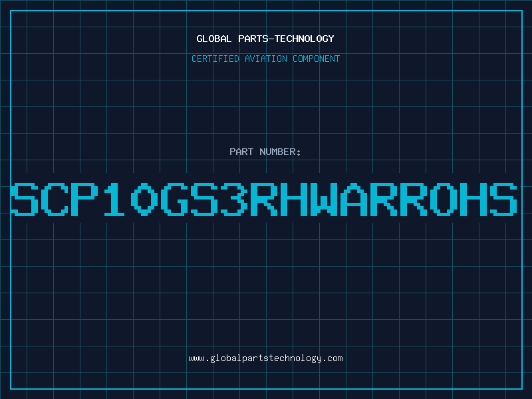Select the CERTIFIED AVIATION COMPONENT subtitle
This screenshot has width=532, height=399.
coord(265,59)
